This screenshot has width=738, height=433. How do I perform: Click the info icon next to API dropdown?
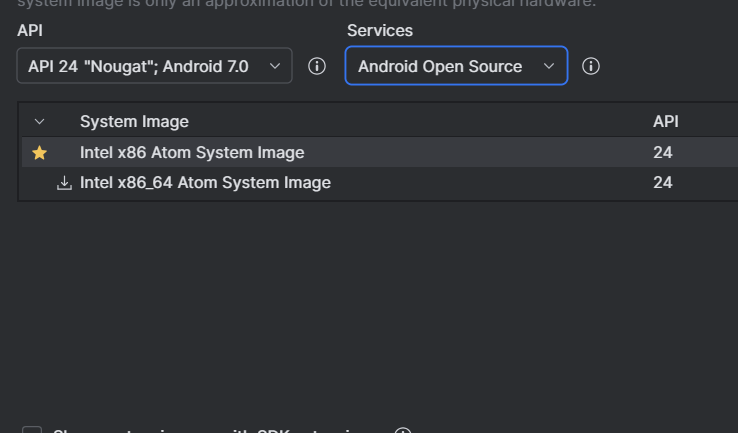(x=317, y=67)
